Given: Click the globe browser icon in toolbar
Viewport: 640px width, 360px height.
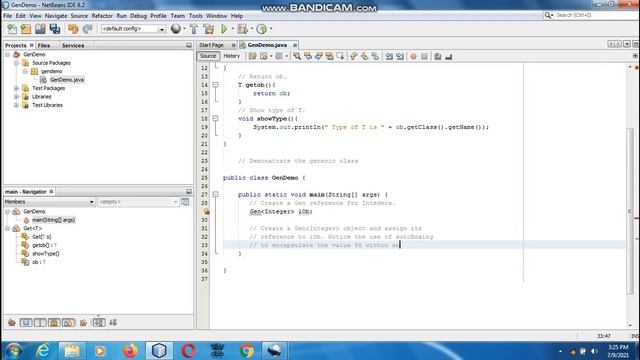Looking at the screenshot, I should (x=176, y=29).
